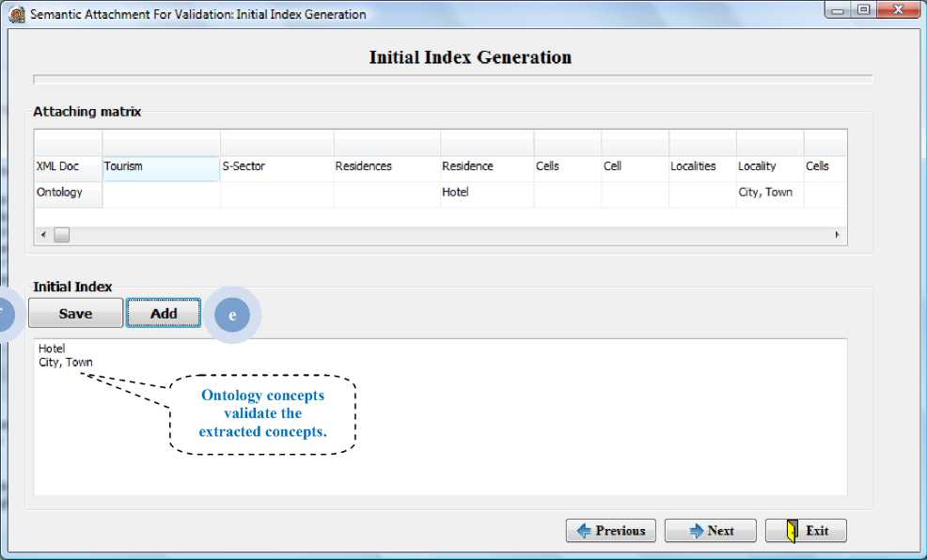Click the application icon in title bar
Image resolution: width=927 pixels, height=560 pixels.
[x=17, y=14]
